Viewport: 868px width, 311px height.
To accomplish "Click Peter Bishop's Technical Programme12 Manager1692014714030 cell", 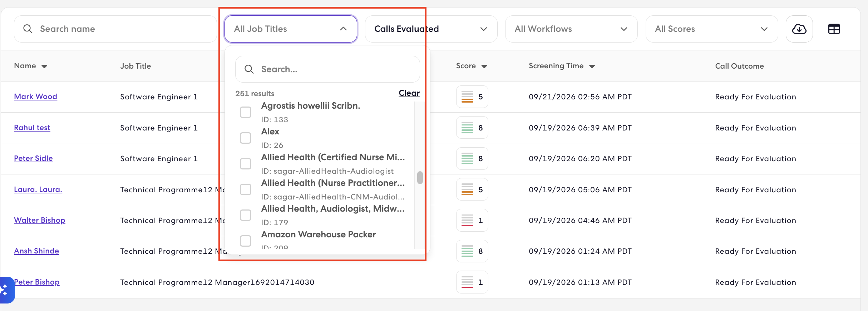I will click(x=217, y=282).
